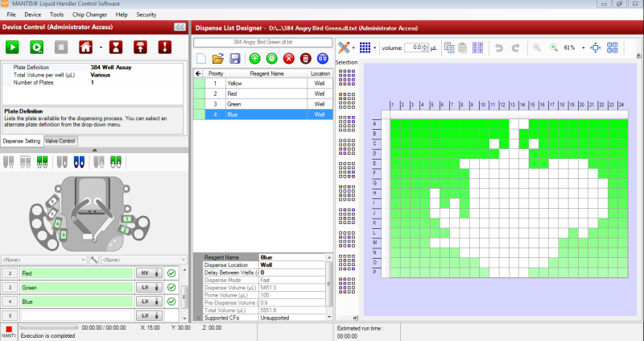Click the blue four-panel layout icon
This screenshot has width=644, height=341.
coord(613,48)
